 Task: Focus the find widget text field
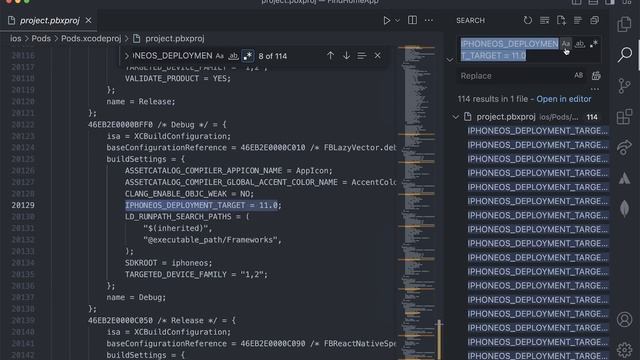coord(172,56)
